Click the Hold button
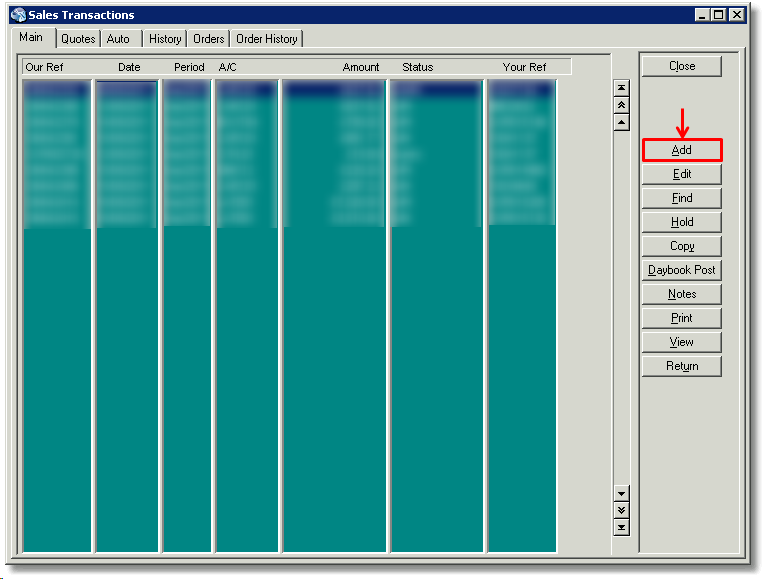 tap(682, 222)
